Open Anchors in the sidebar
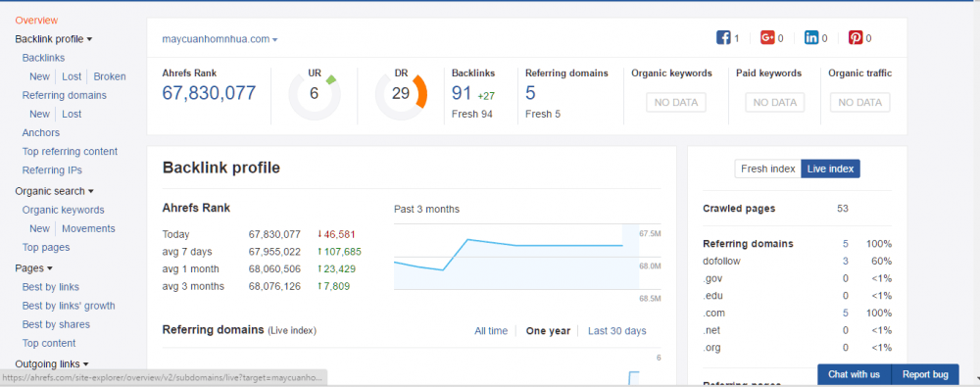The height and width of the screenshot is (387, 980). pos(40,132)
